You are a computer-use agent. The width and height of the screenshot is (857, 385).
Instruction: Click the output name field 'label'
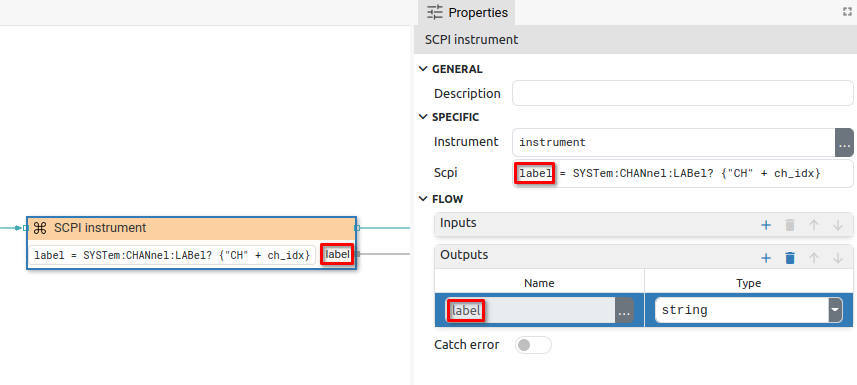click(531, 311)
